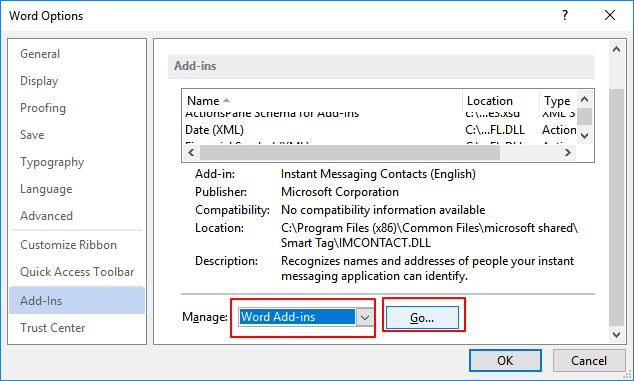The width and height of the screenshot is (634, 381).
Task: Click the Instant Messaging Contacts add-in name
Action: [378, 174]
